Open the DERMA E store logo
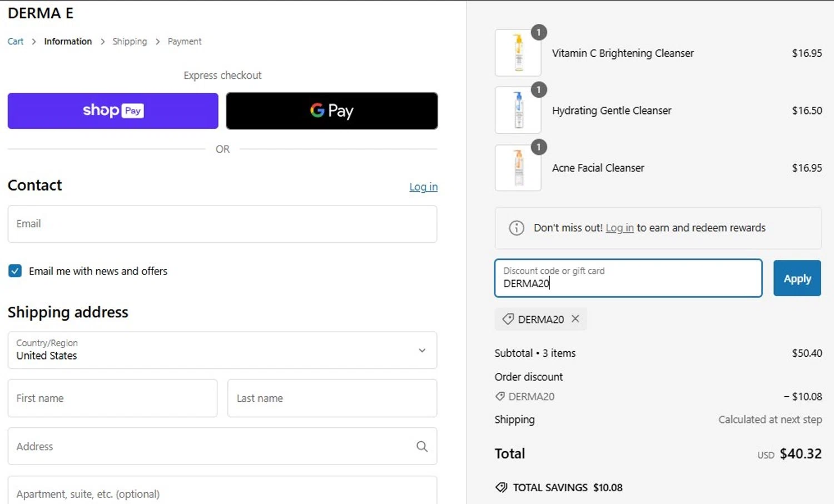The image size is (834, 504). click(41, 13)
